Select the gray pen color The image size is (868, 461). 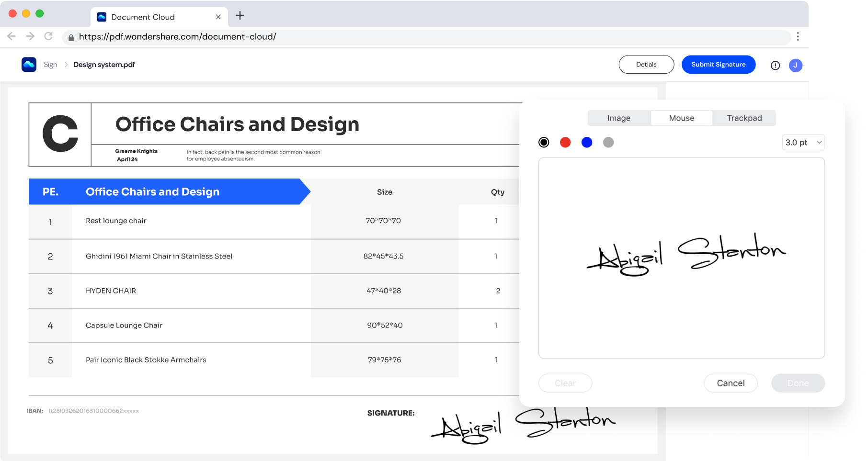click(x=608, y=142)
